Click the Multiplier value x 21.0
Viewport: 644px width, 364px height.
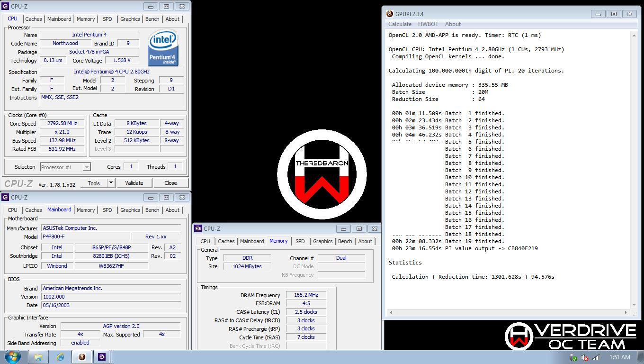click(x=63, y=132)
